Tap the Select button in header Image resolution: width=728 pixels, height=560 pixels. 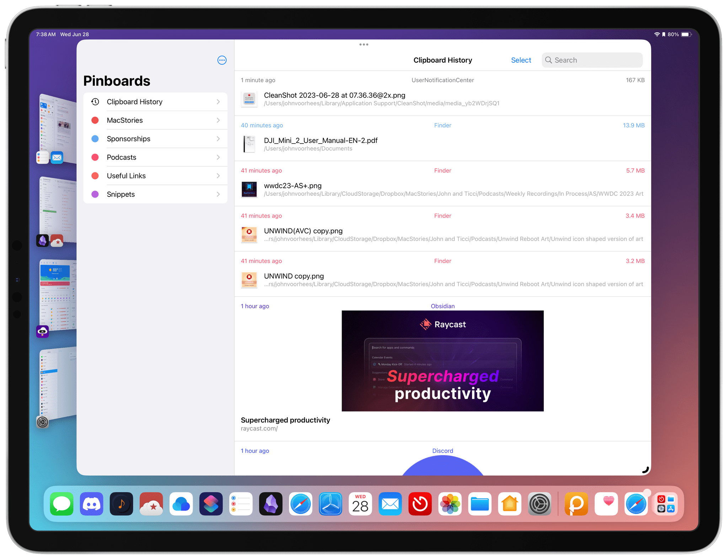point(521,60)
